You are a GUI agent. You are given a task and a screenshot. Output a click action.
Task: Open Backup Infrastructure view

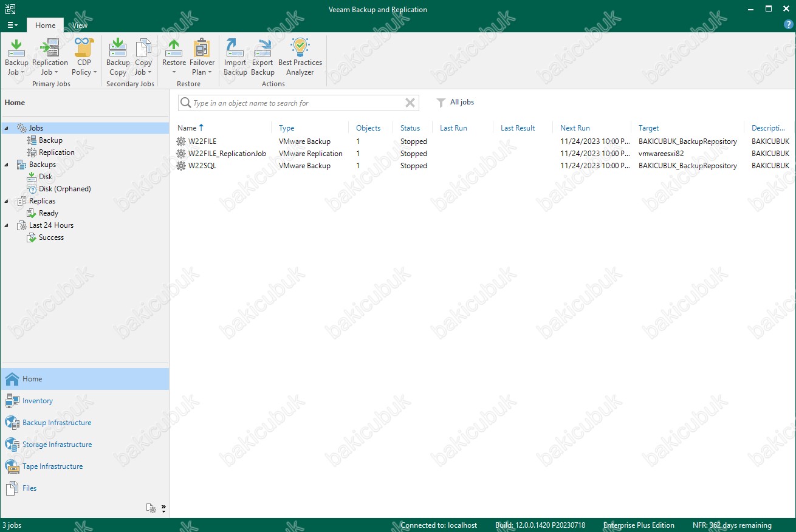(84, 423)
